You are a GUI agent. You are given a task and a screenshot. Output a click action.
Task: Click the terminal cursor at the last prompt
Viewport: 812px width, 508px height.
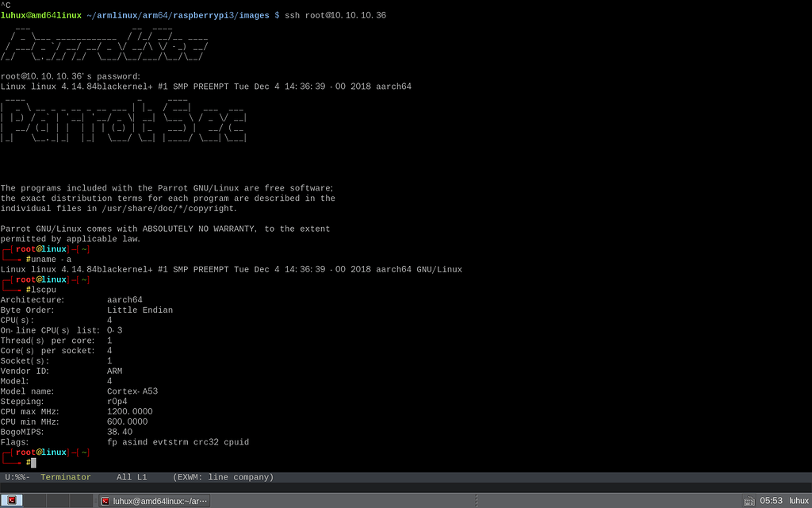coord(33,462)
